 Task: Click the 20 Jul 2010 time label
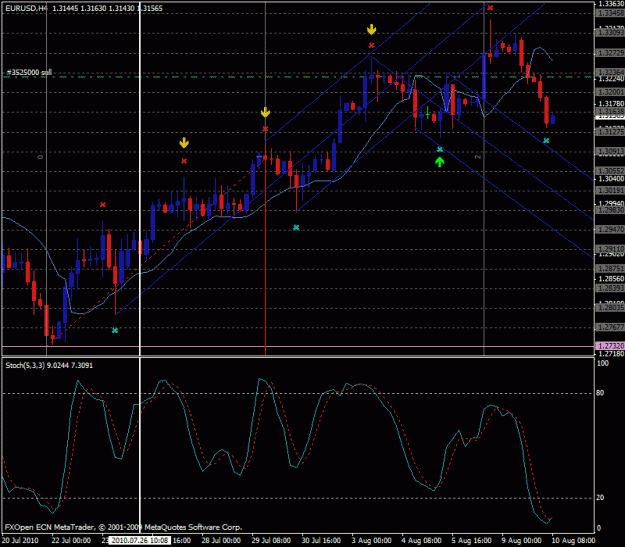click(20, 541)
